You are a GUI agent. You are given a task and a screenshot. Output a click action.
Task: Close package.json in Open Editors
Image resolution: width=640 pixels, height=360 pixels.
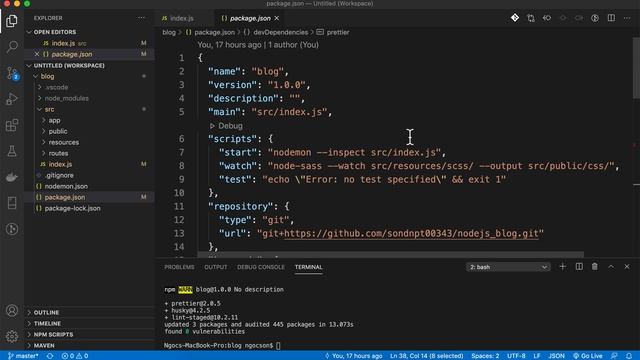(37, 54)
